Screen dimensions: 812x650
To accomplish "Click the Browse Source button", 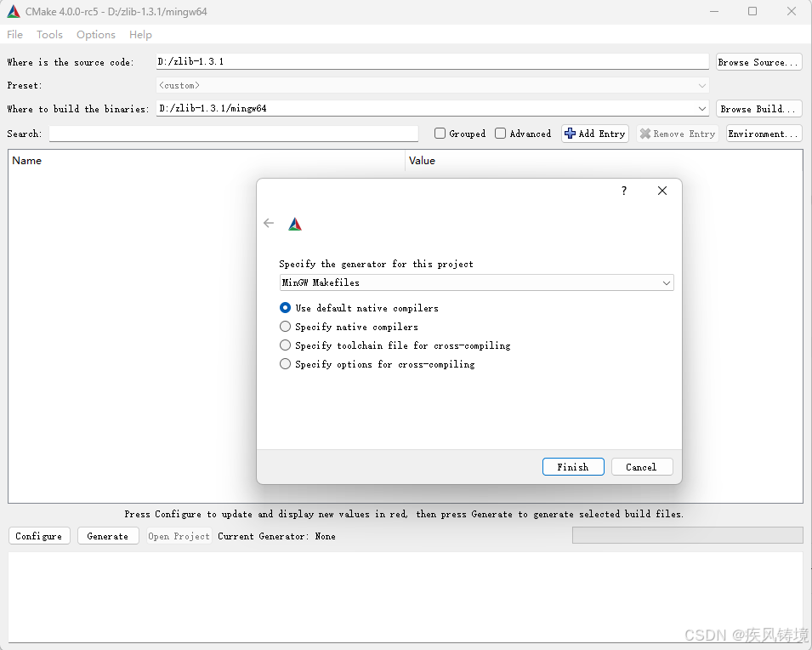I will [x=758, y=62].
